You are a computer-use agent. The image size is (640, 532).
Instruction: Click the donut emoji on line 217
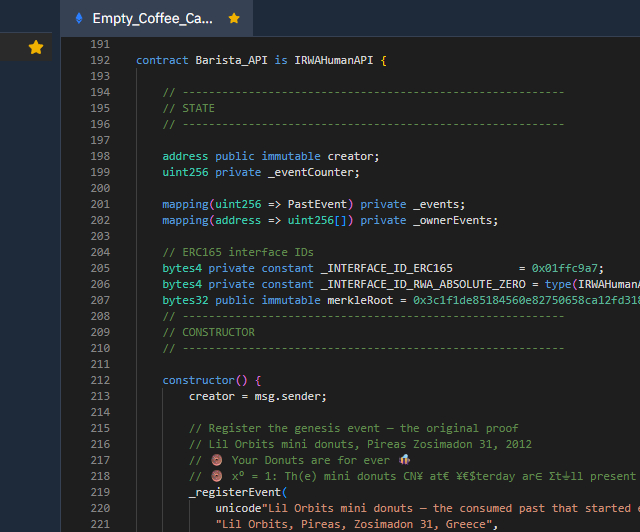[x=216, y=460]
